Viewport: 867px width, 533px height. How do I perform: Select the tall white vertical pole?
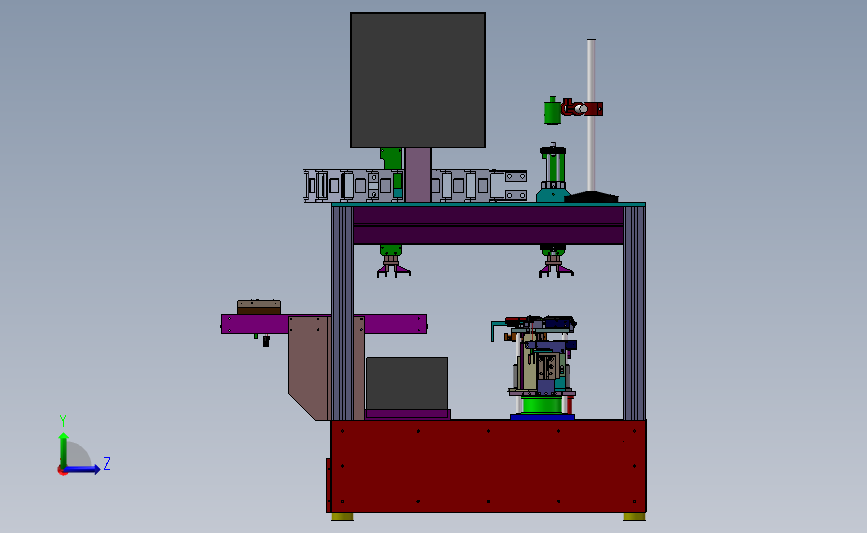(591, 115)
